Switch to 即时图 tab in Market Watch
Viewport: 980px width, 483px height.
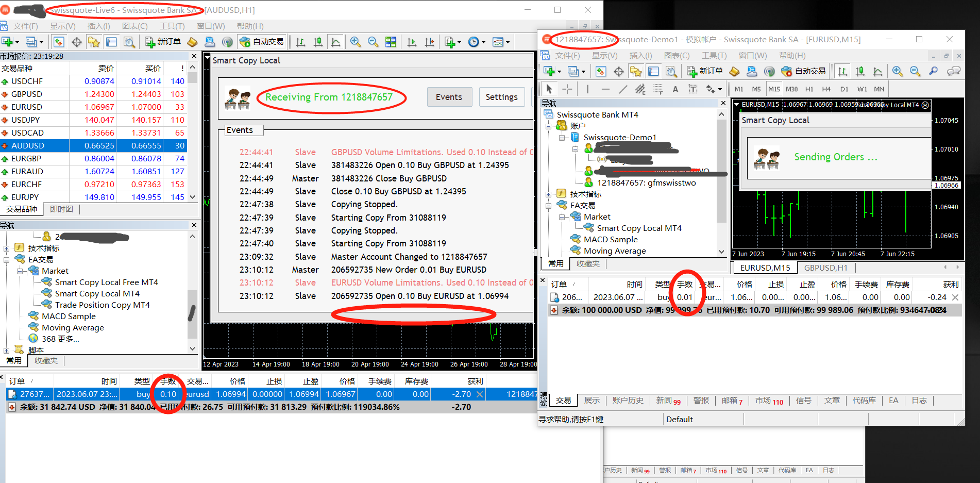[x=61, y=209]
